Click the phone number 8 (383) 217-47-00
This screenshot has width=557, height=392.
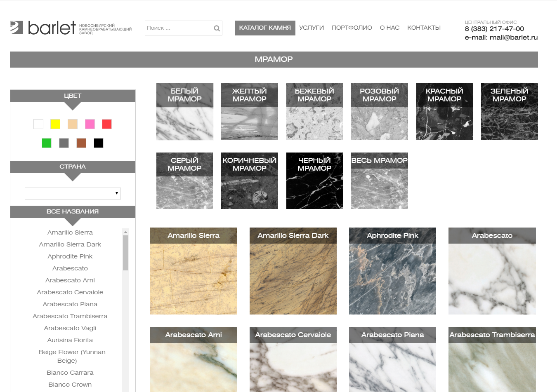(494, 29)
